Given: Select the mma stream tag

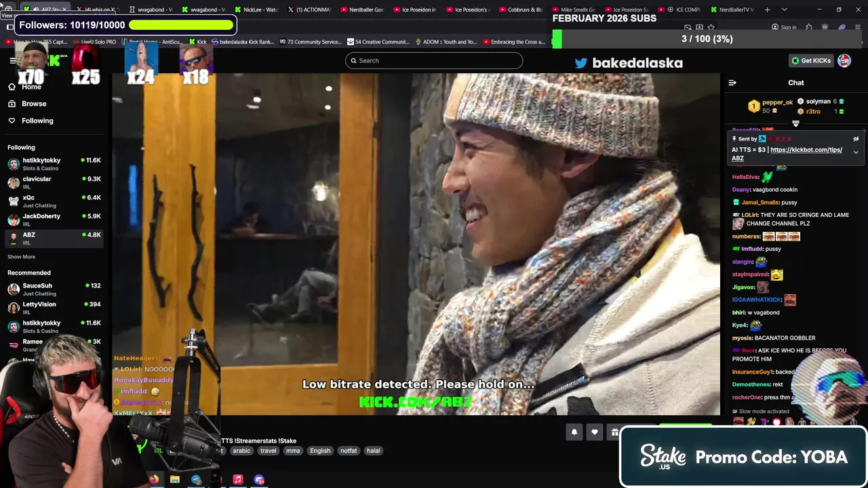Looking at the screenshot, I should point(292,451).
